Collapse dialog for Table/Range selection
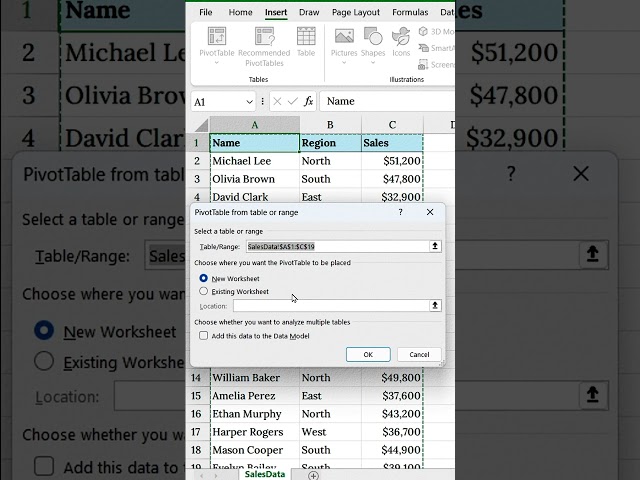640x480 pixels. (435, 246)
